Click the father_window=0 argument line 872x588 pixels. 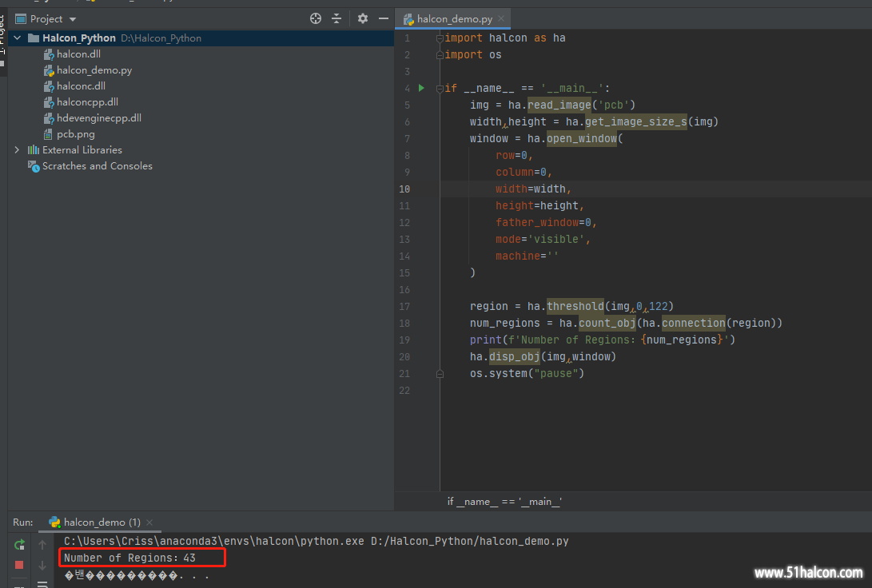tap(546, 222)
